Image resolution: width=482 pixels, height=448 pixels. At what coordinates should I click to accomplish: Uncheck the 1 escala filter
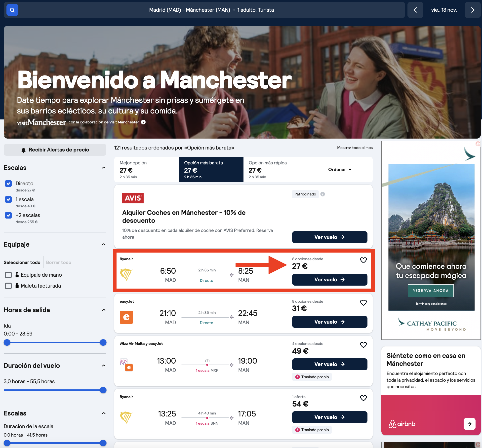point(8,199)
